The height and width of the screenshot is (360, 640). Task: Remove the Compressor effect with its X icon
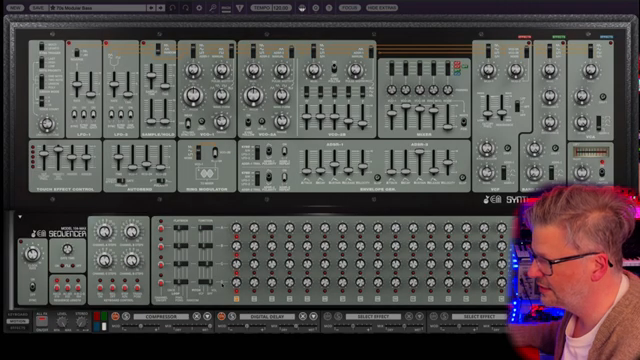pyautogui.click(x=197, y=316)
